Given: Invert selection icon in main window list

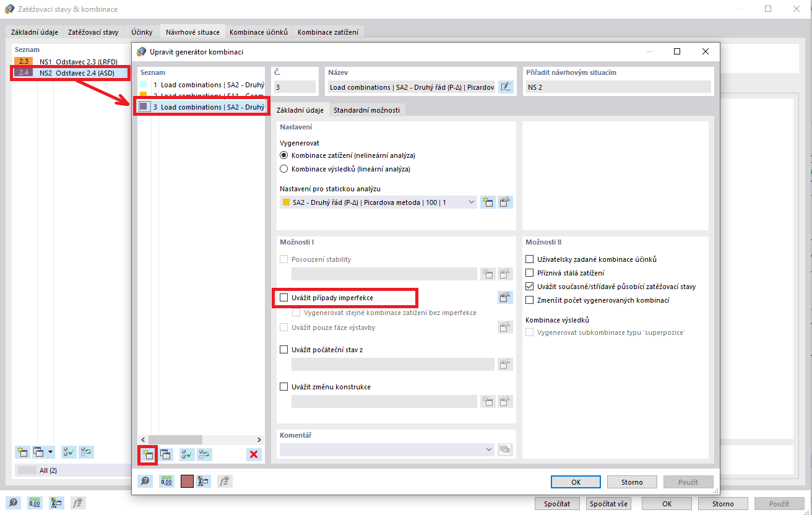Looking at the screenshot, I should (87, 452).
